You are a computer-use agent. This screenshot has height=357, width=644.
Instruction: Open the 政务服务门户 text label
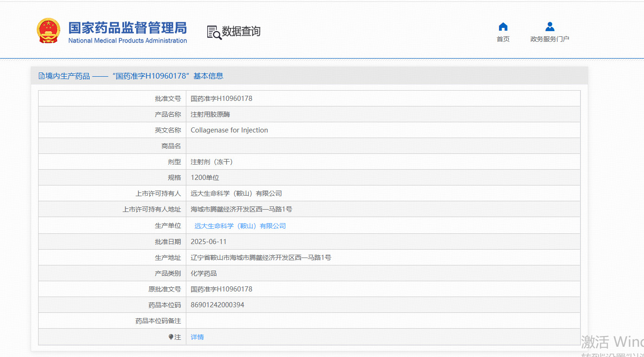pyautogui.click(x=550, y=39)
